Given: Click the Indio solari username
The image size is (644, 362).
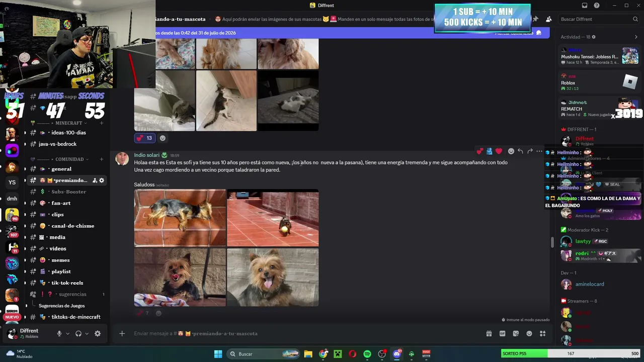Looking at the screenshot, I should click(146, 155).
